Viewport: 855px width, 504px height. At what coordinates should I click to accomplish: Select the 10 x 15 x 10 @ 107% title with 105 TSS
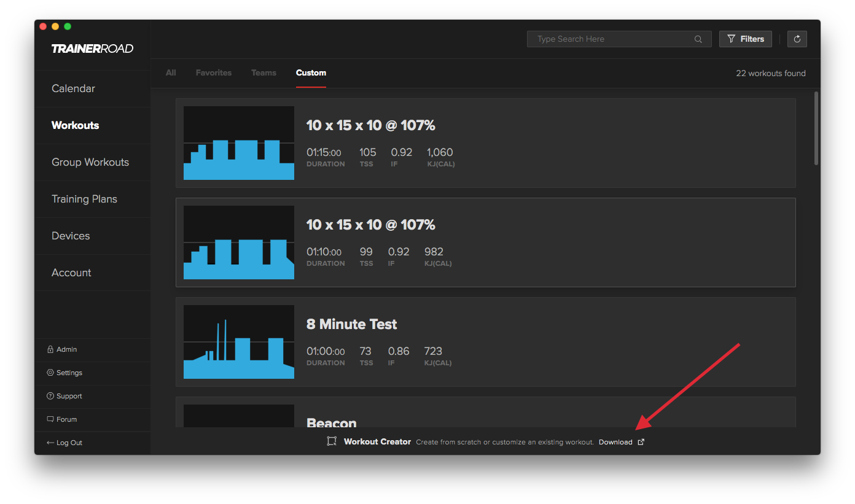(370, 125)
